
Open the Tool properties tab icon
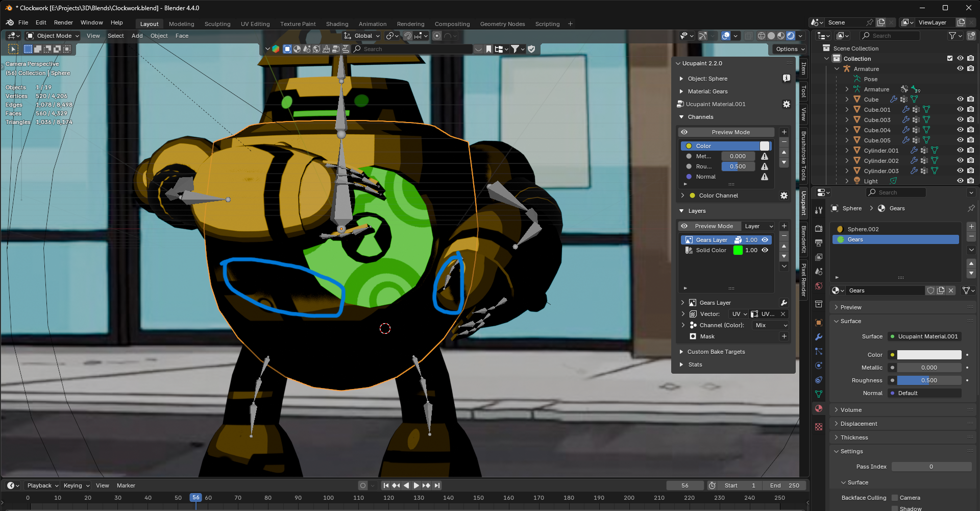coord(819,210)
